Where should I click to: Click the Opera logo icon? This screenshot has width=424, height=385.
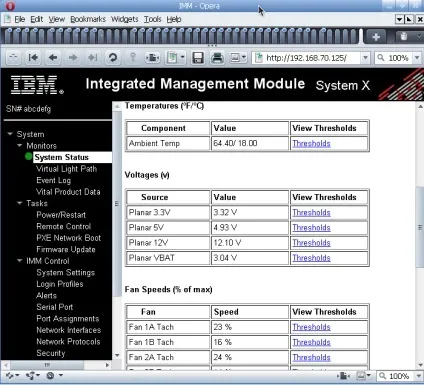coord(10,6)
